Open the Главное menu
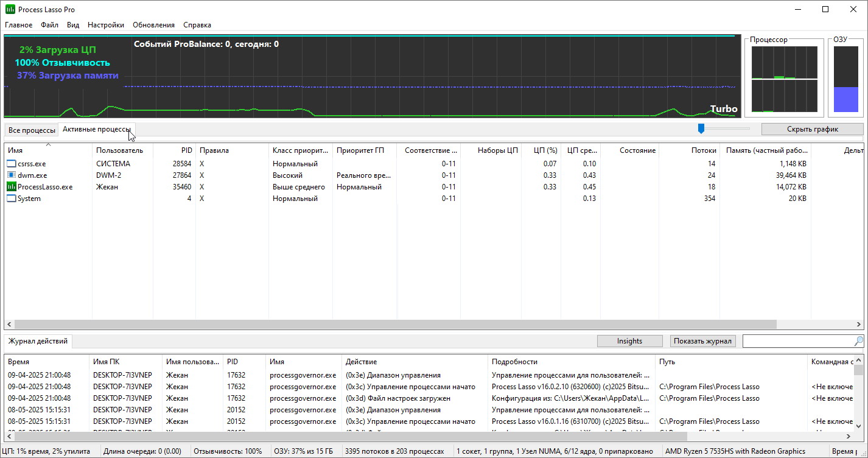The image size is (868, 458). (x=19, y=25)
